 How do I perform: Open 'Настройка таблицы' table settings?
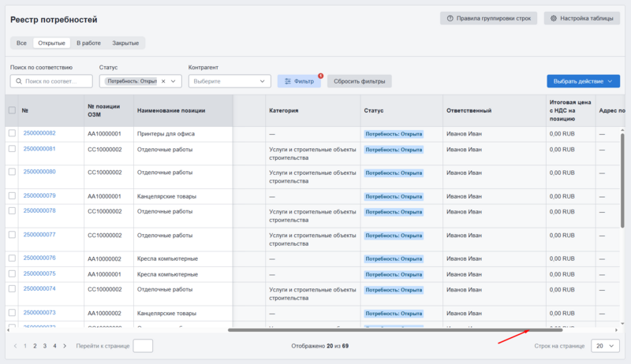pos(581,18)
